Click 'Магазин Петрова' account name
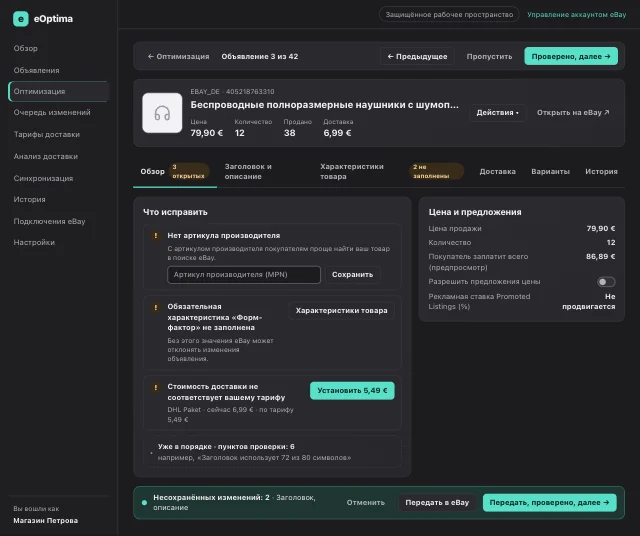Viewport: 640px width, 536px height. tap(46, 520)
